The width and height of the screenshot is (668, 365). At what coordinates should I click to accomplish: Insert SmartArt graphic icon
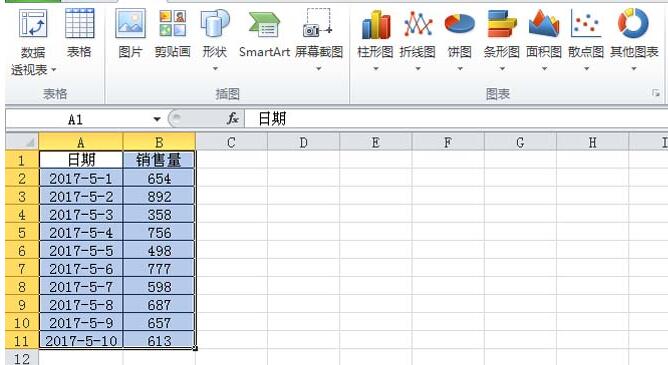264,23
